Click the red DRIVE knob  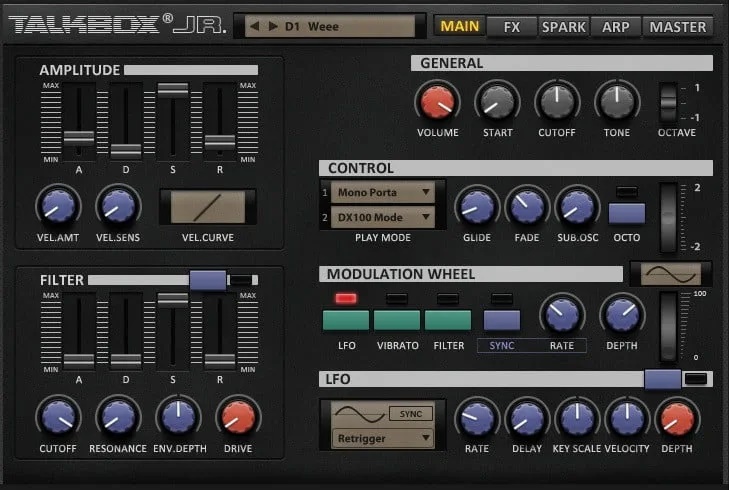pyautogui.click(x=238, y=417)
